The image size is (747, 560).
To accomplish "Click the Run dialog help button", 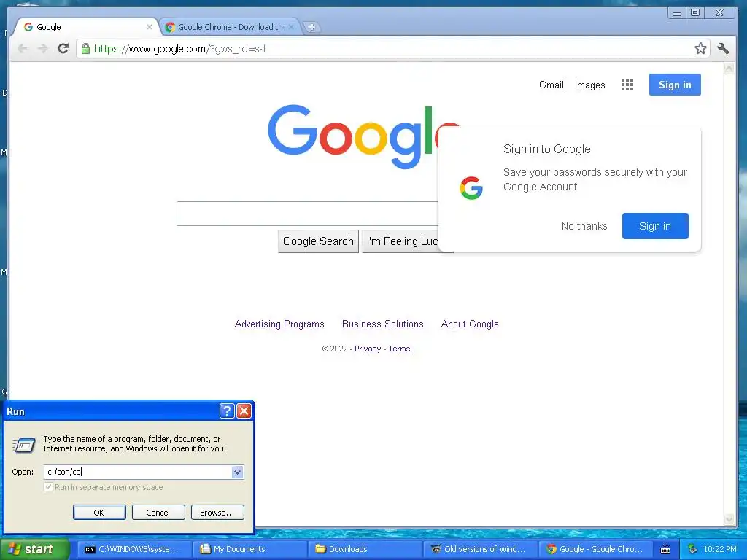I will pos(227,411).
